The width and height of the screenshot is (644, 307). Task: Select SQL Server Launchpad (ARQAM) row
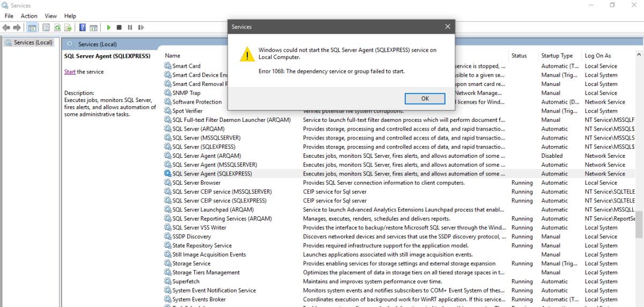(x=399, y=210)
